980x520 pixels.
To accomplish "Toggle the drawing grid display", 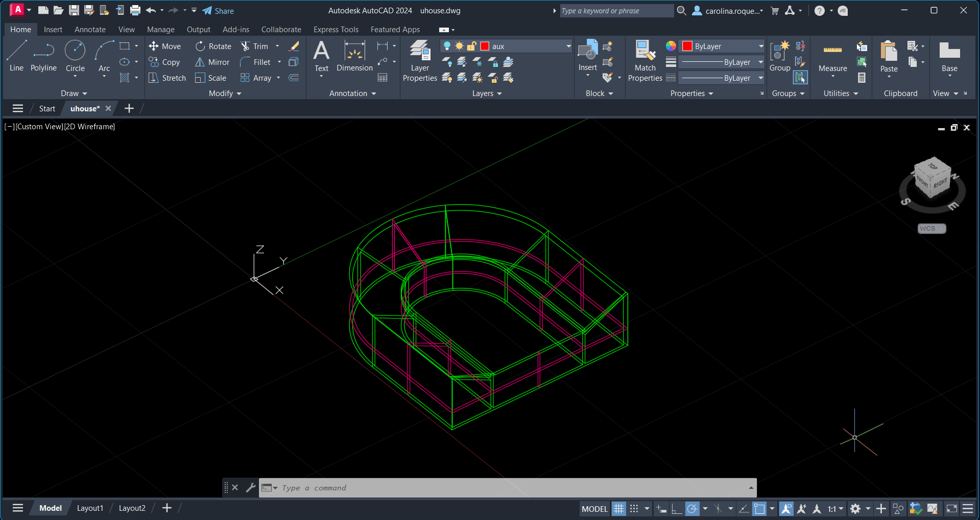I will click(618, 508).
